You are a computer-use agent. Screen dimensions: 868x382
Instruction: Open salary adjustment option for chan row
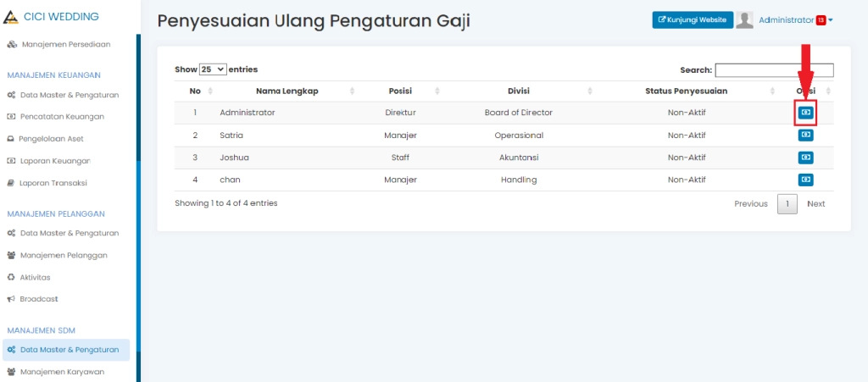click(x=805, y=180)
